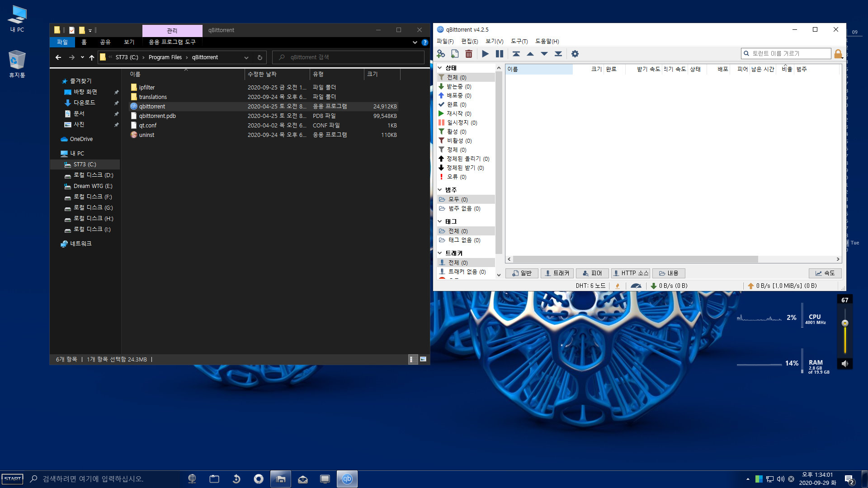Resume torrents with the play icon
The width and height of the screenshot is (868, 488).
[485, 54]
